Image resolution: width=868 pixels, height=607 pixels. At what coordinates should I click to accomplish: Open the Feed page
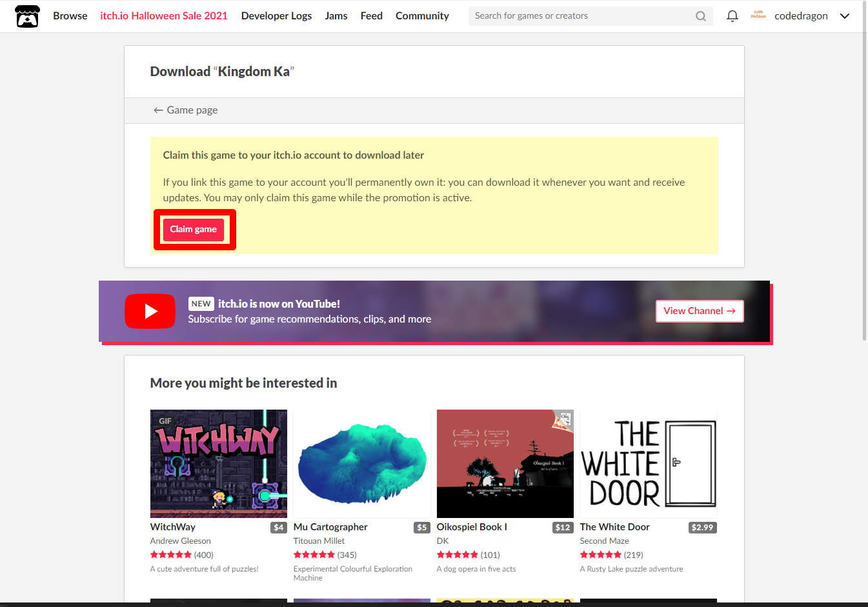372,16
